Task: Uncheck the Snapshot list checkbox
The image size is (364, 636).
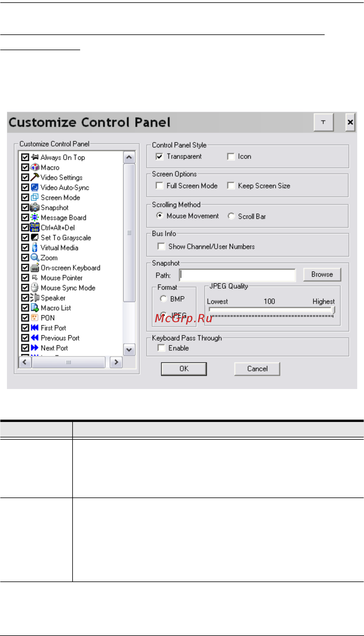Action: point(25,208)
